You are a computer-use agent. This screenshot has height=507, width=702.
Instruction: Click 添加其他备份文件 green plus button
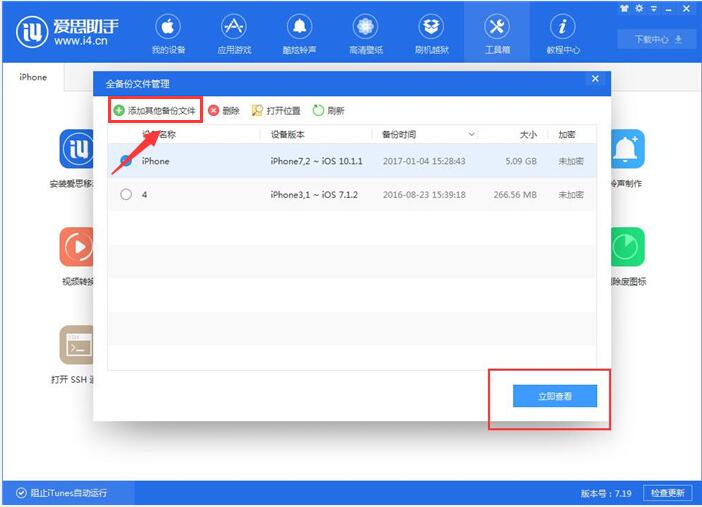tap(154, 110)
